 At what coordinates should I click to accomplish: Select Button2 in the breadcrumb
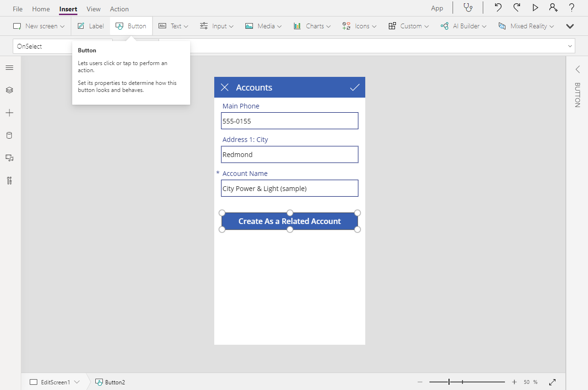(110, 382)
